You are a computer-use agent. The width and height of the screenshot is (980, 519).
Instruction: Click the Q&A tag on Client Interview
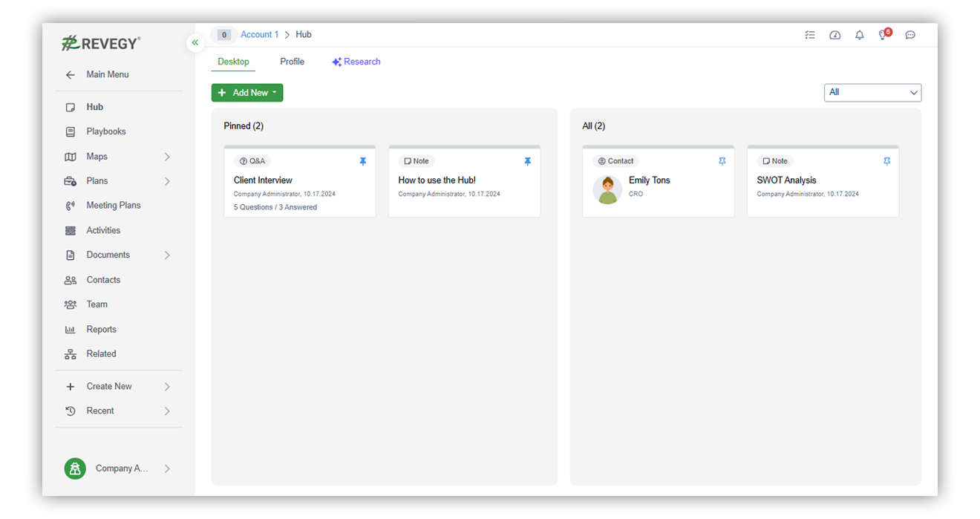click(252, 161)
